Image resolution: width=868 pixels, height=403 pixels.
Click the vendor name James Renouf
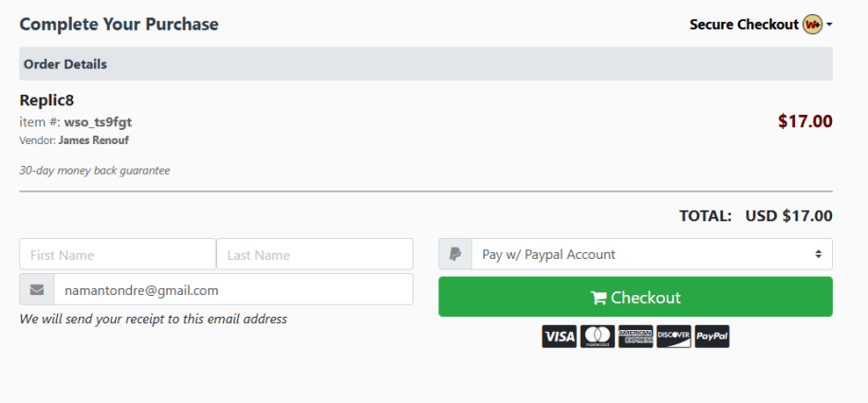pos(93,140)
